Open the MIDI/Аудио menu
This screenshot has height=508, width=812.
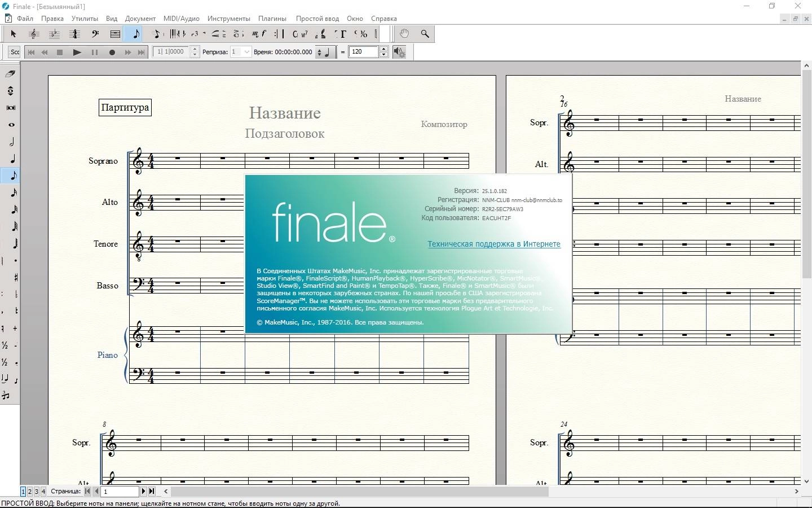click(x=182, y=19)
